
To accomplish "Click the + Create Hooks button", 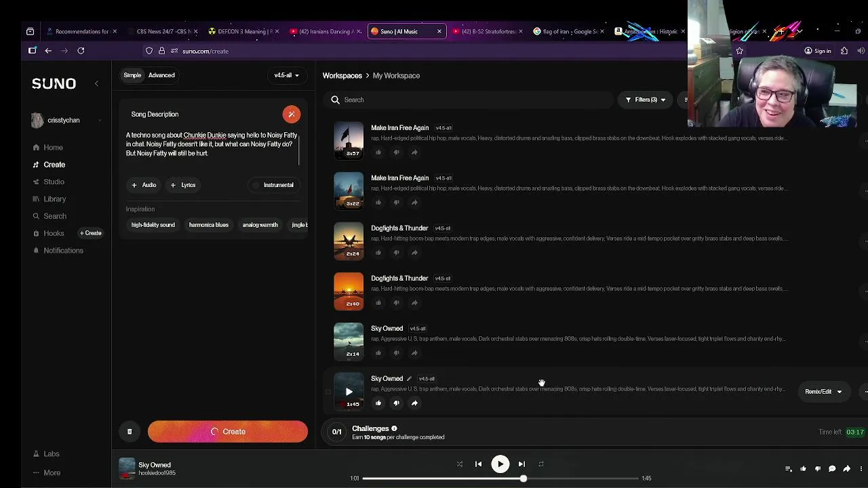I will click(x=91, y=234).
